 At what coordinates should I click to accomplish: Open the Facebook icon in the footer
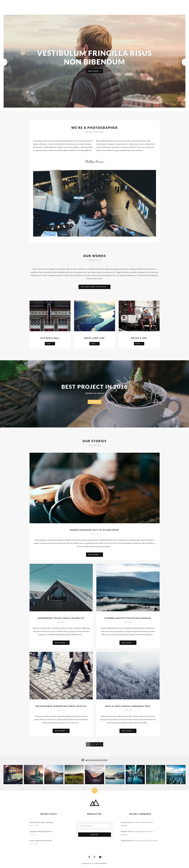coord(89,857)
